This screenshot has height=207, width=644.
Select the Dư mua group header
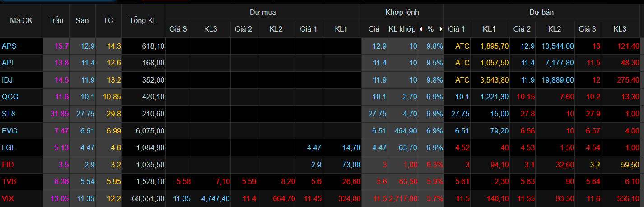tap(263, 12)
